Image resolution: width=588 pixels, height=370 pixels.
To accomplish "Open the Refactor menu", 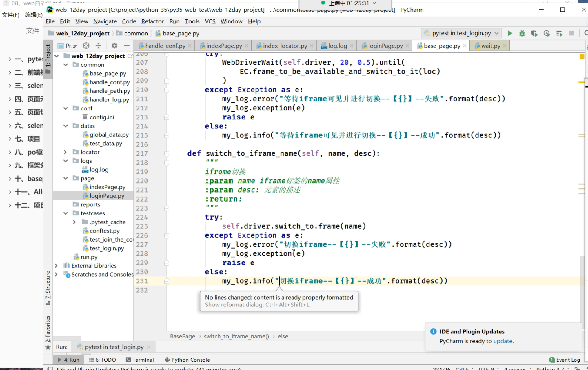I will (152, 21).
